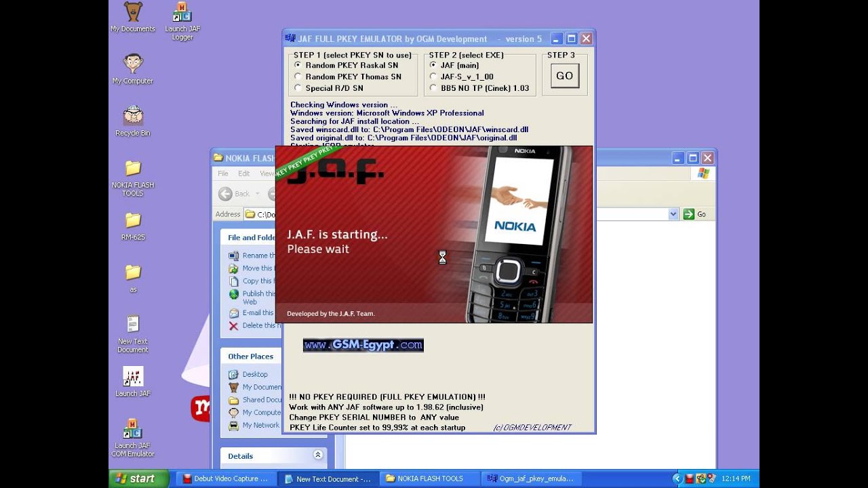Viewport: 868px width, 488px height.
Task: Collapse the Details panel in Explorer
Action: tap(317, 455)
